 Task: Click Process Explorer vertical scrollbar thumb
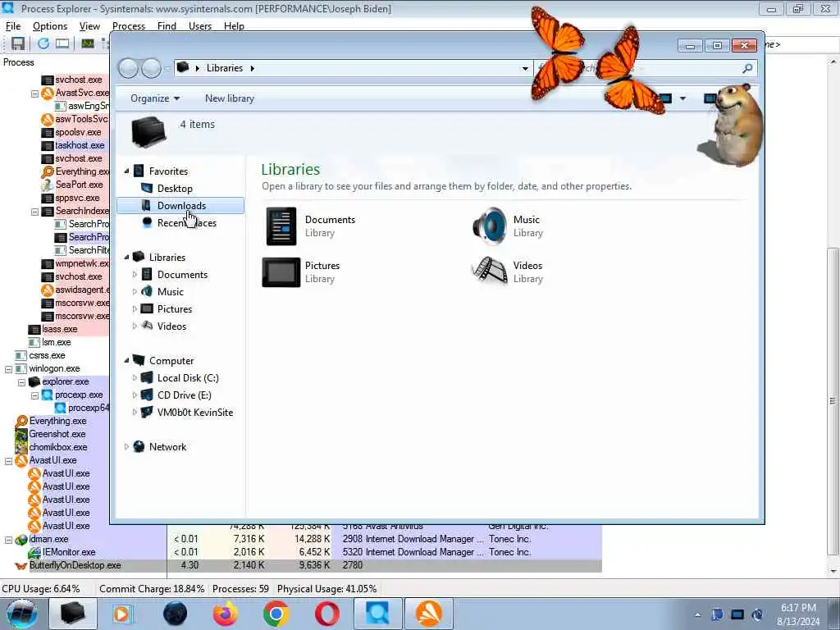click(x=833, y=400)
